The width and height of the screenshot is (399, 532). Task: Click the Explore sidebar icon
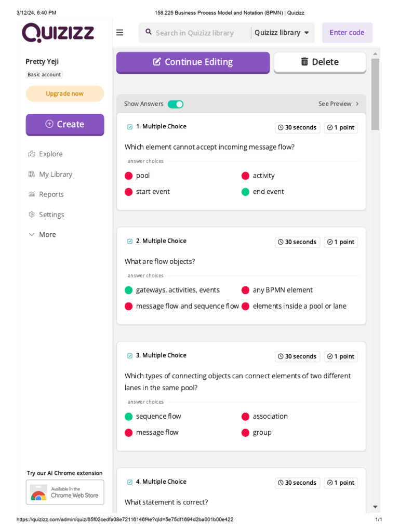pyautogui.click(x=32, y=154)
